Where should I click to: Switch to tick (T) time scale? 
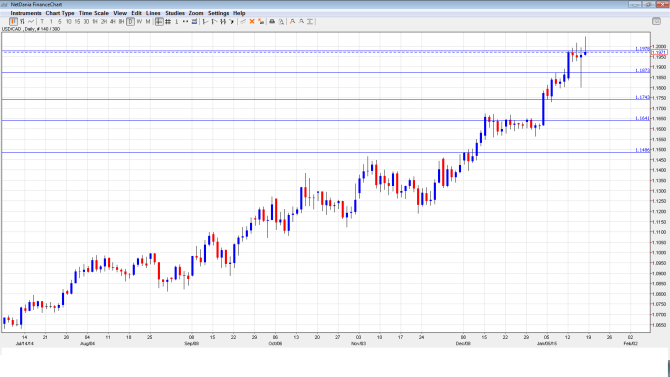42,21
